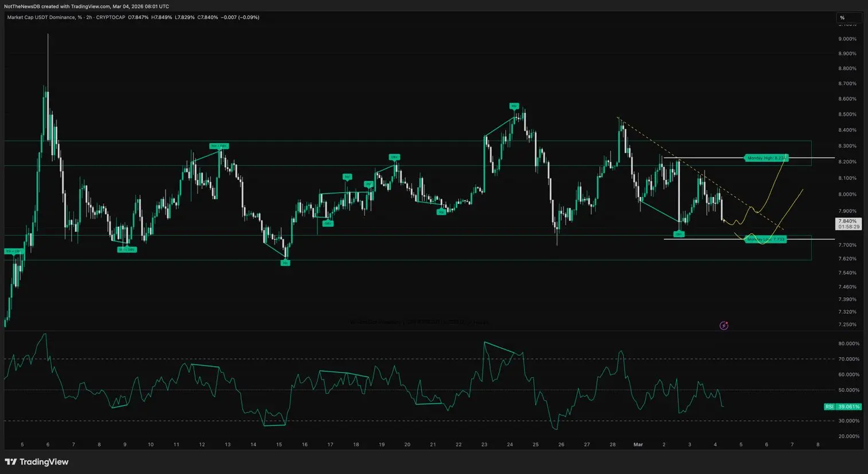Click the TradingView logo in bottom left
The height and width of the screenshot is (474, 868).
tap(37, 462)
